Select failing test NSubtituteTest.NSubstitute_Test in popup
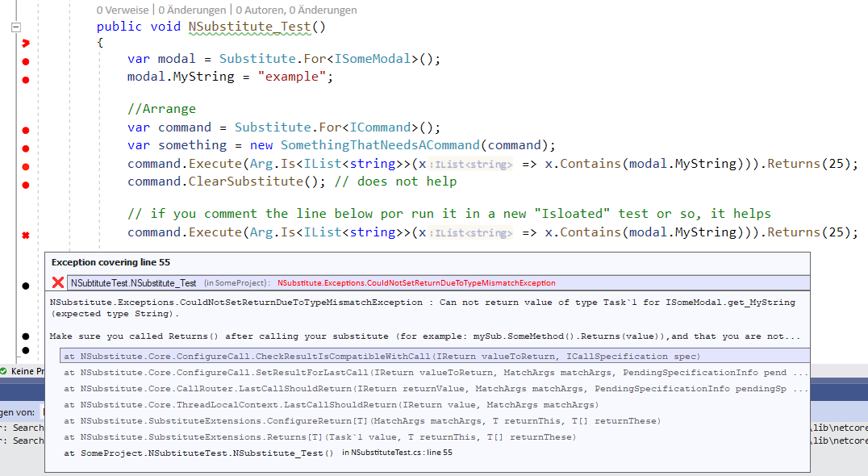The width and height of the screenshot is (868, 476). tap(133, 283)
